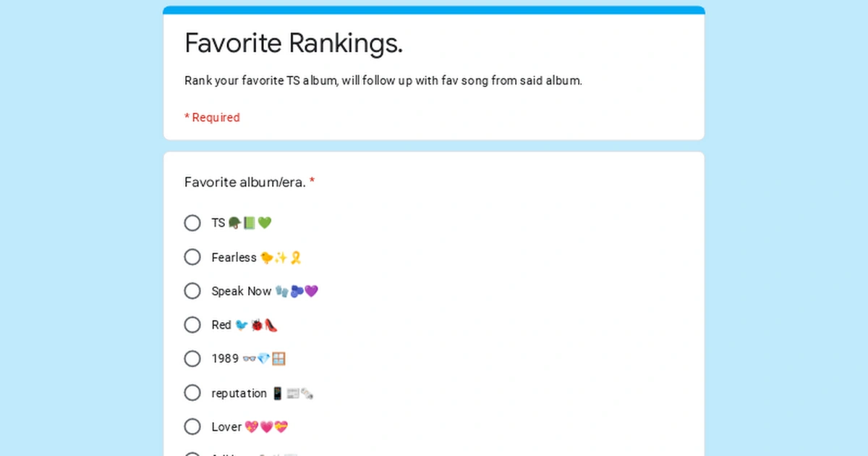Select the Fearless album option

pos(192,257)
